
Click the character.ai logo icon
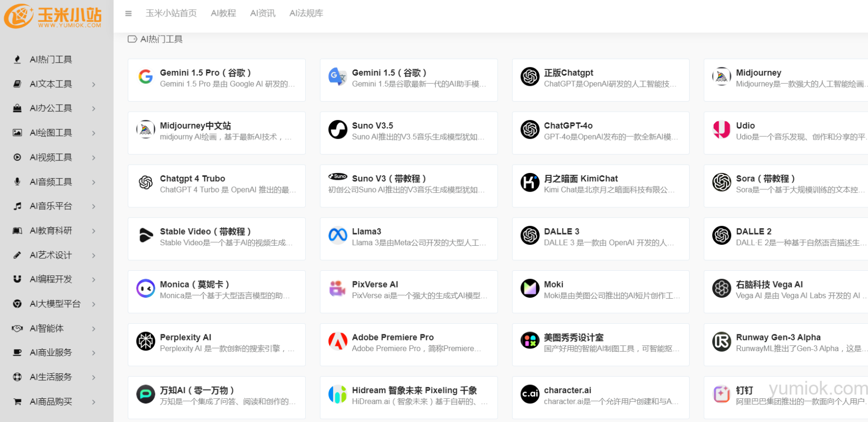click(530, 395)
